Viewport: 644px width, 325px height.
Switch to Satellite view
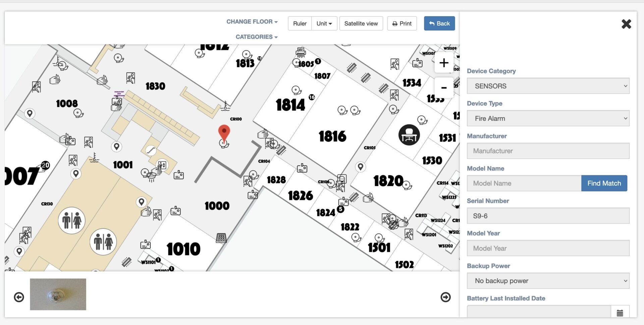(x=361, y=24)
